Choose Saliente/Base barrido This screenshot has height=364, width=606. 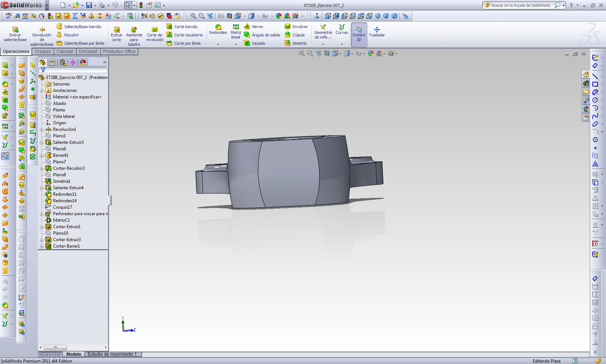click(x=79, y=27)
